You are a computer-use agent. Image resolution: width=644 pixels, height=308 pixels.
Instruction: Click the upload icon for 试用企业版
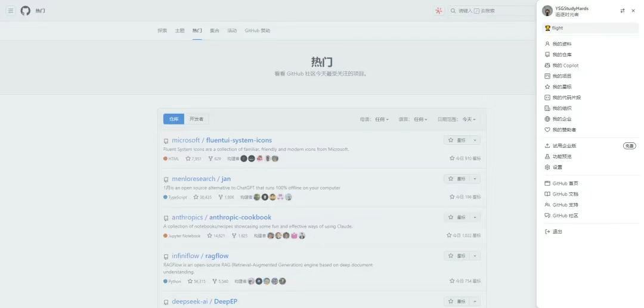point(547,145)
